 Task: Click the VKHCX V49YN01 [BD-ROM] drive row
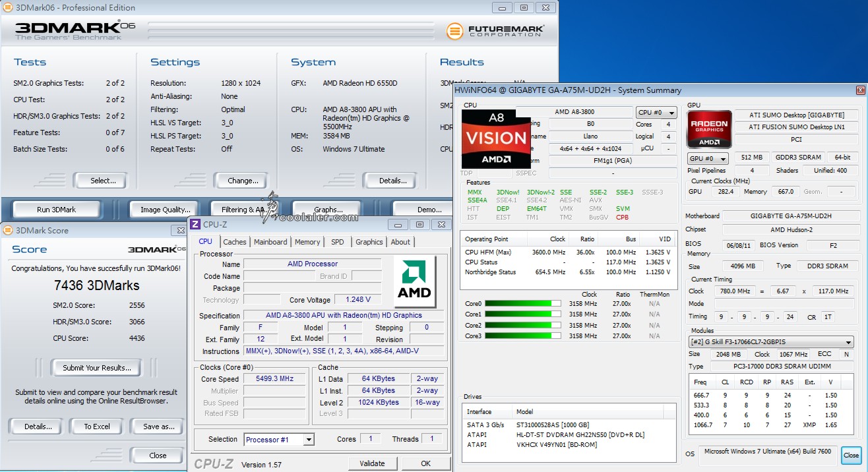(569, 444)
